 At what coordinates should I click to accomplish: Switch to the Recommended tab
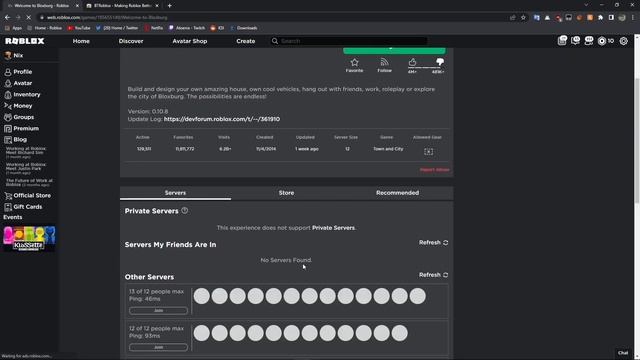(397, 193)
